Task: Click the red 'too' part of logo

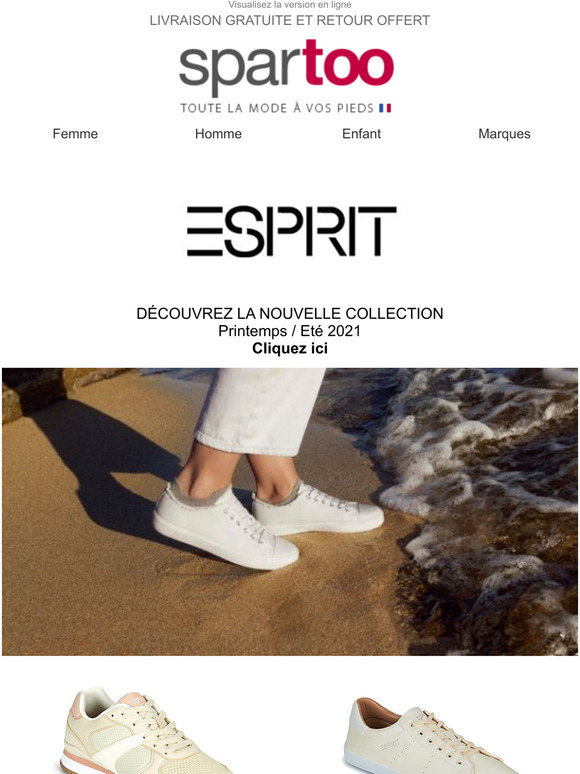Action: point(348,62)
